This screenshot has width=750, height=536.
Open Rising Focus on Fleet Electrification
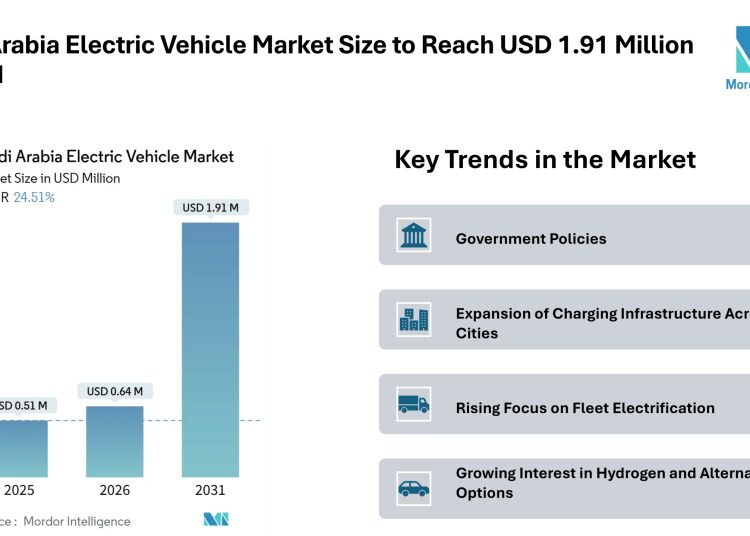coord(585,408)
